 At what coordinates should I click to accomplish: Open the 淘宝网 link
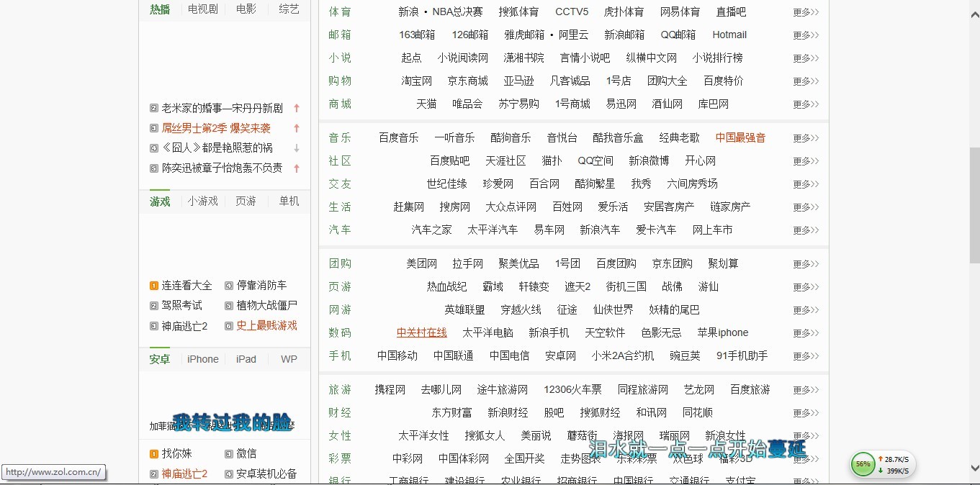click(x=417, y=81)
